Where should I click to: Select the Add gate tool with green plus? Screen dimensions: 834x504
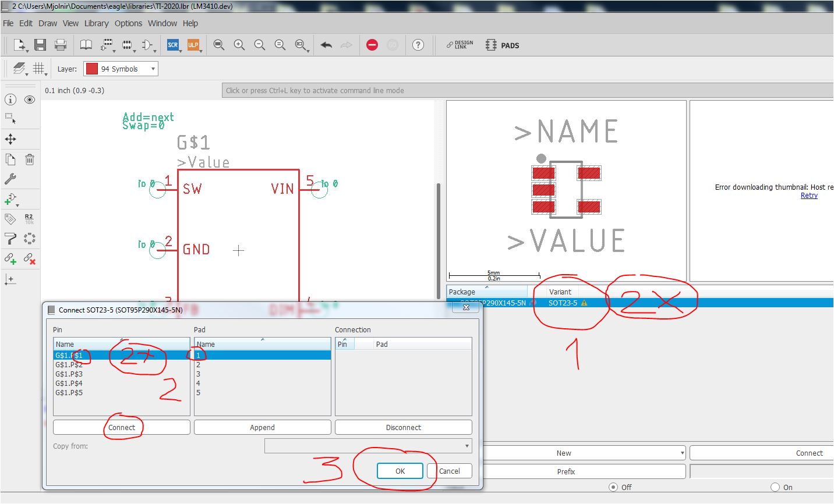pos(10,199)
